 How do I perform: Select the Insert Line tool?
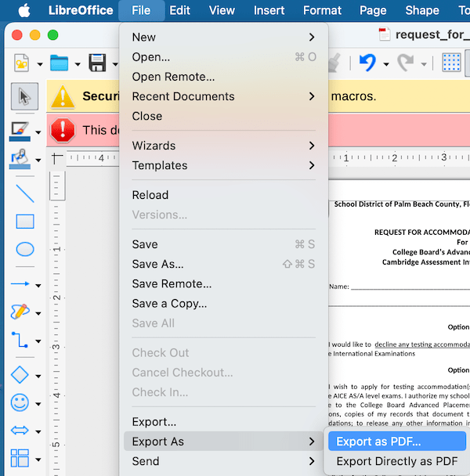pos(25,193)
